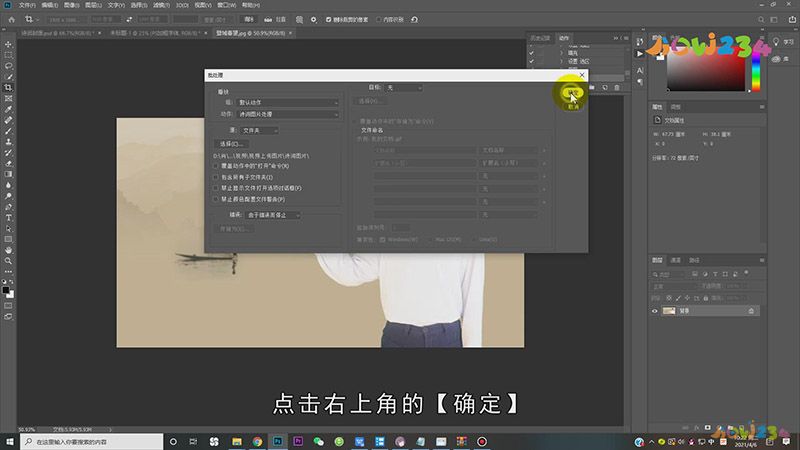The image size is (800, 450).
Task: Select the Hand tool
Action: 8,250
